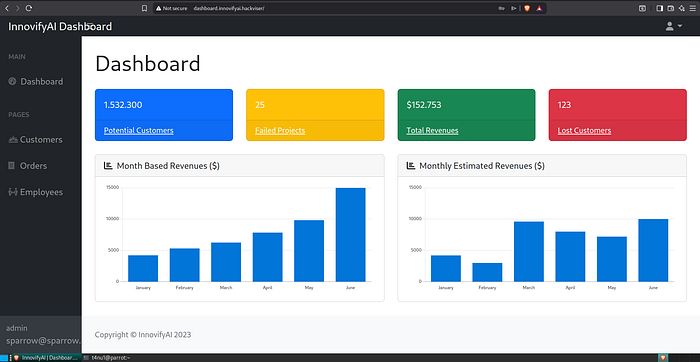
Task: Toggle the dashboard sidebar hamburger icon
Action: point(90,26)
